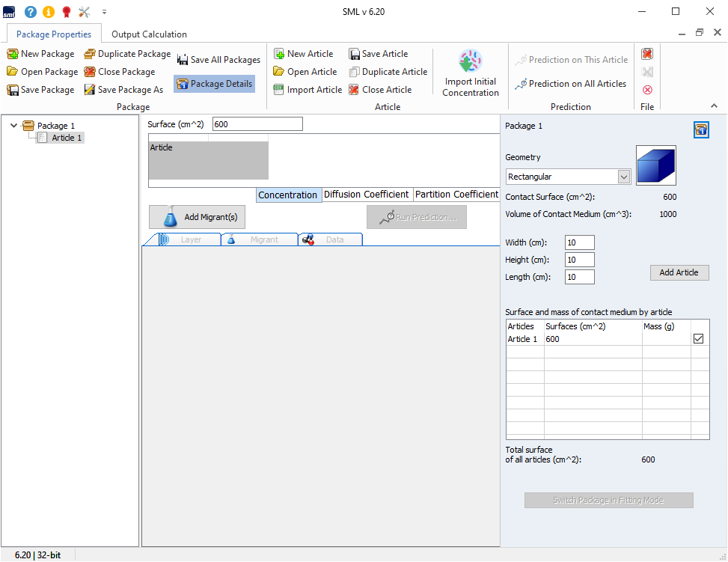728x562 pixels.
Task: Open the Import Initial Concentration tool
Action: [470, 73]
